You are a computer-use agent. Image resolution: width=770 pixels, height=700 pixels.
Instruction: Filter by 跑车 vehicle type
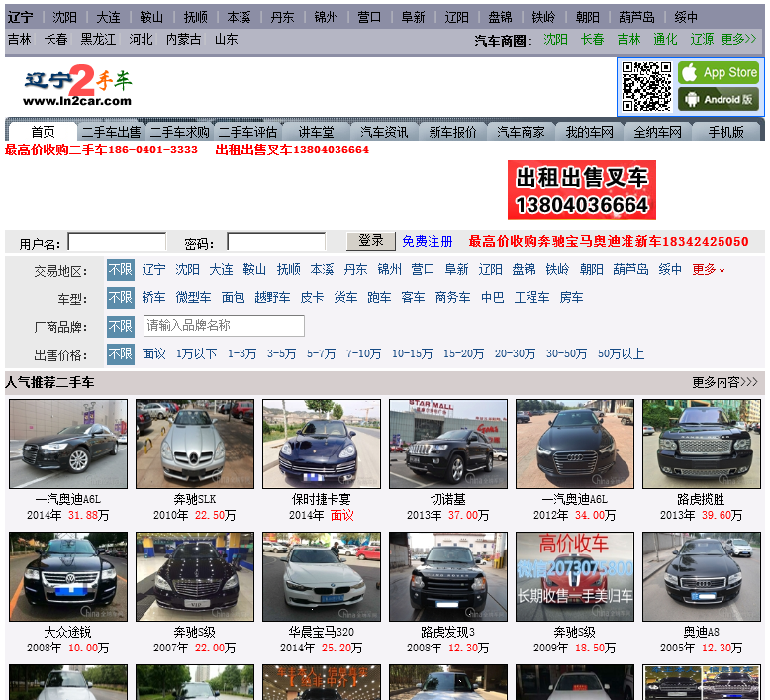379,298
